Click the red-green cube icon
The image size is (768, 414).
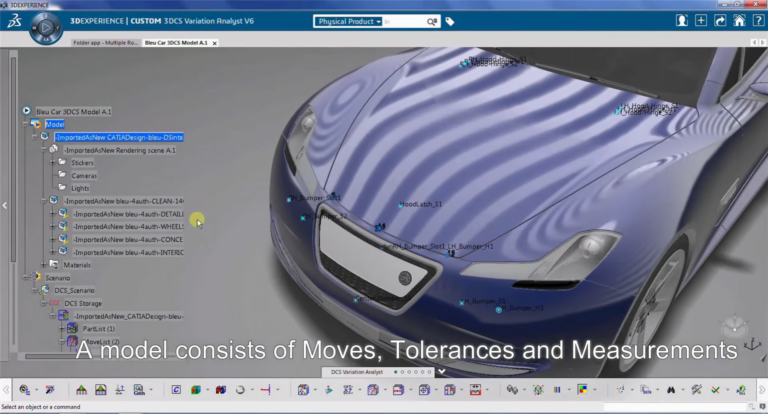click(x=195, y=390)
